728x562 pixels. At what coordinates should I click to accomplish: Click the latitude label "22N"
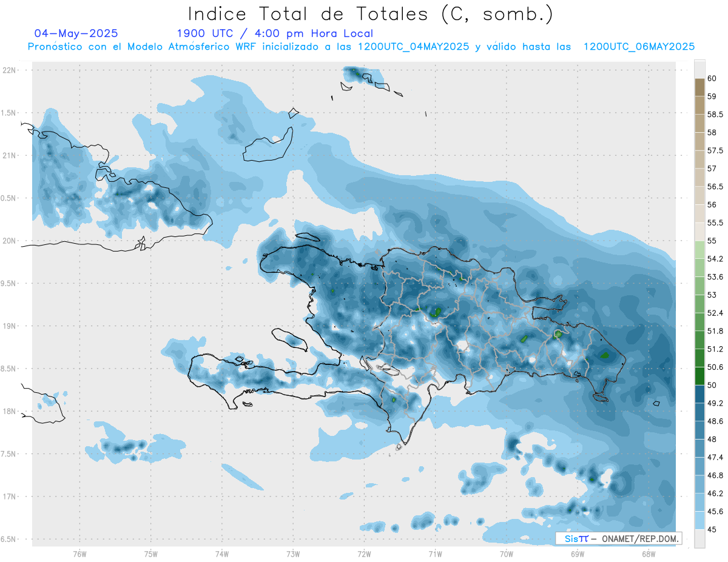10,70
